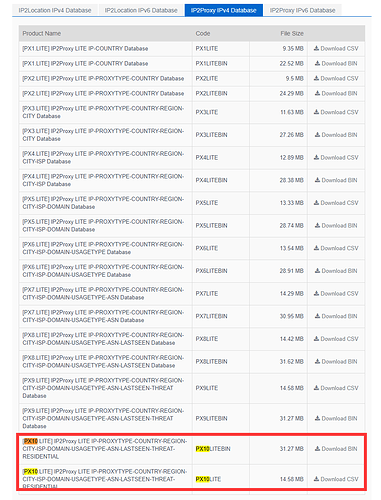The height and width of the screenshot is (500, 381).
Task: Click the 9.5 MB file size
Action: click(295, 79)
